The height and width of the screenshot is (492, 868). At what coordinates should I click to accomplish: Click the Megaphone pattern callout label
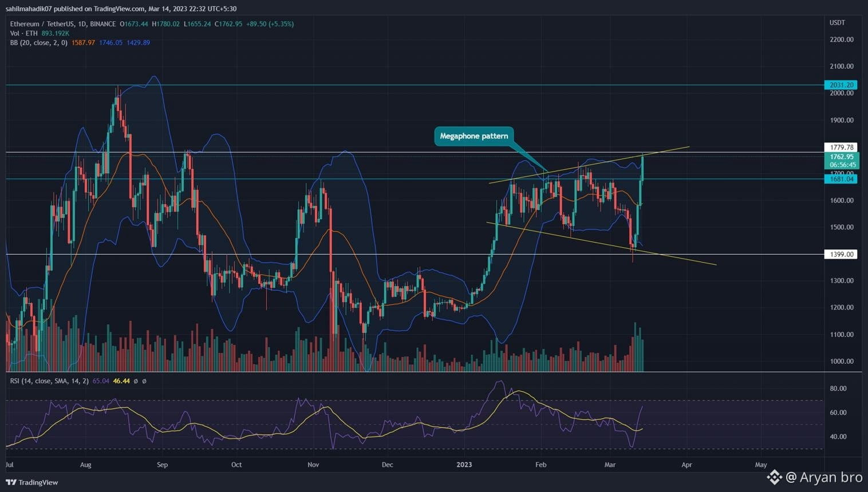click(474, 136)
